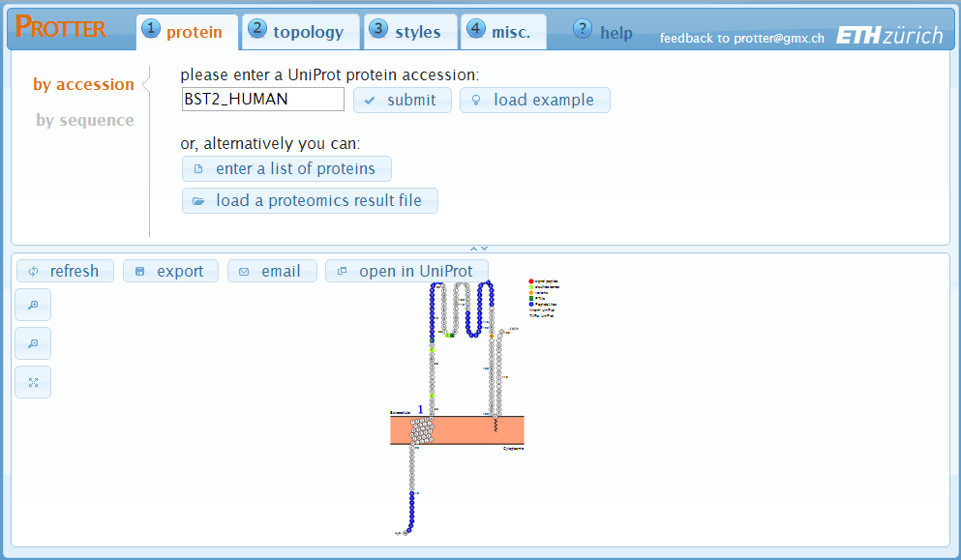Click the fit-to-view expand icon
Image resolution: width=961 pixels, height=560 pixels.
33,382
